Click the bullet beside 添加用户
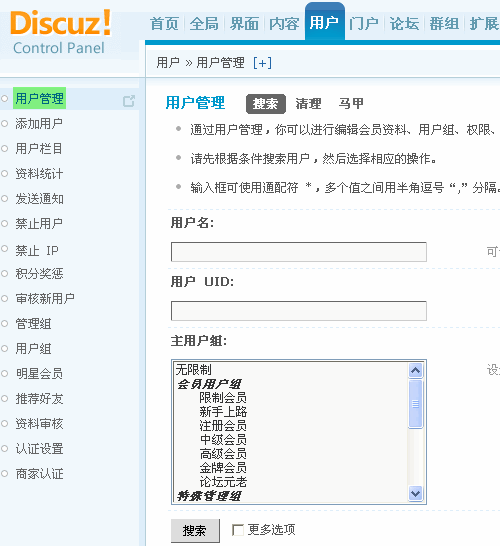500x546 pixels. (x=5, y=124)
